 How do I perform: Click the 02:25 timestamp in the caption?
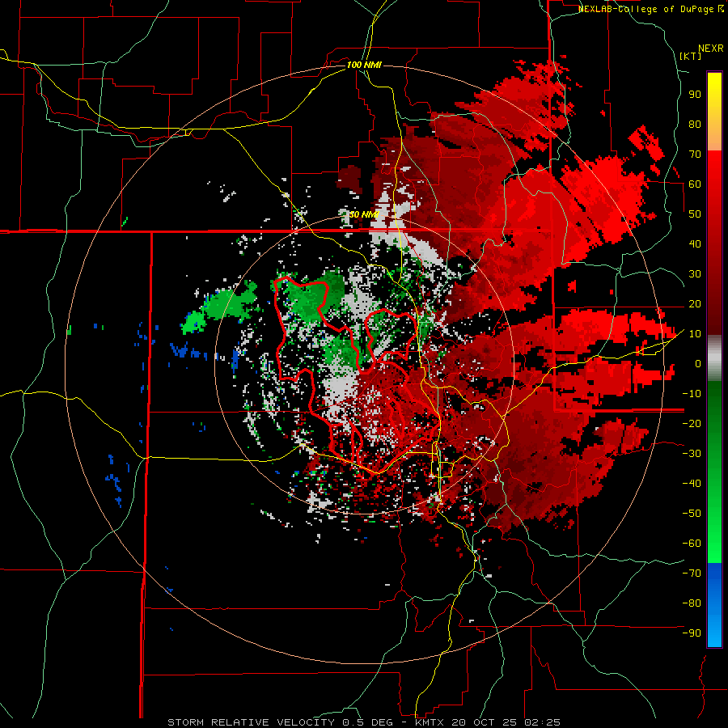tap(542, 722)
